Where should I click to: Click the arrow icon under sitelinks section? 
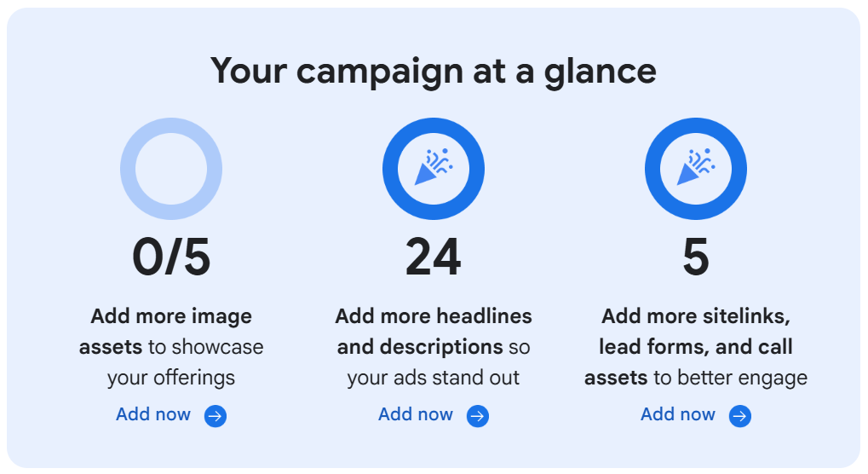click(x=740, y=416)
